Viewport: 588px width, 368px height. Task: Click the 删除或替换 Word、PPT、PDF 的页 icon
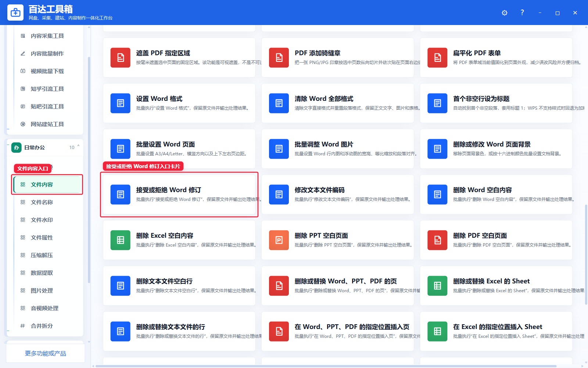click(279, 286)
